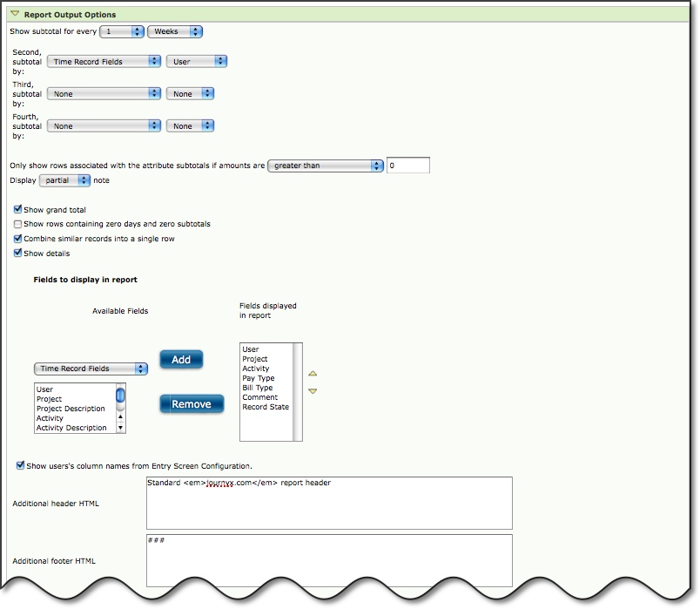The width and height of the screenshot is (700, 609).
Task: Click the Add button
Action: (x=181, y=360)
